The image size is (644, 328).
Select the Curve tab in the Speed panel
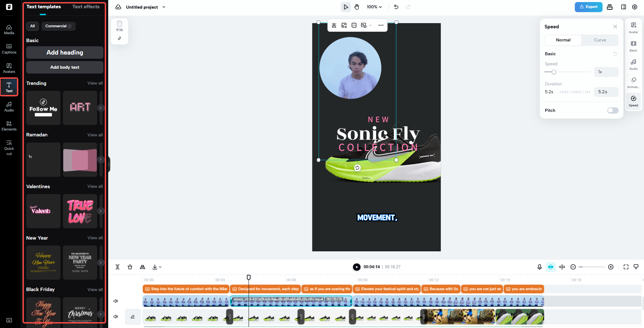[600, 40]
